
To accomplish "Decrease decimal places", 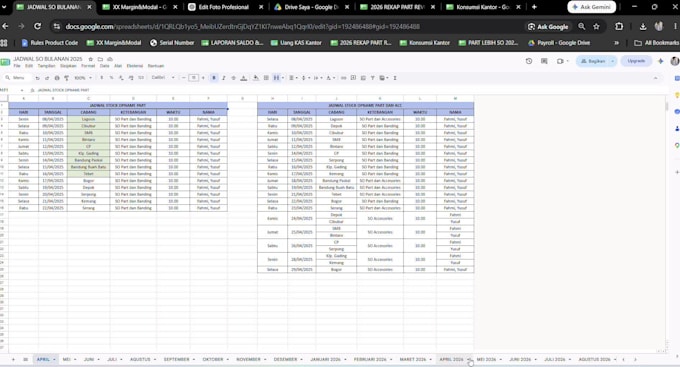I will click(121, 78).
